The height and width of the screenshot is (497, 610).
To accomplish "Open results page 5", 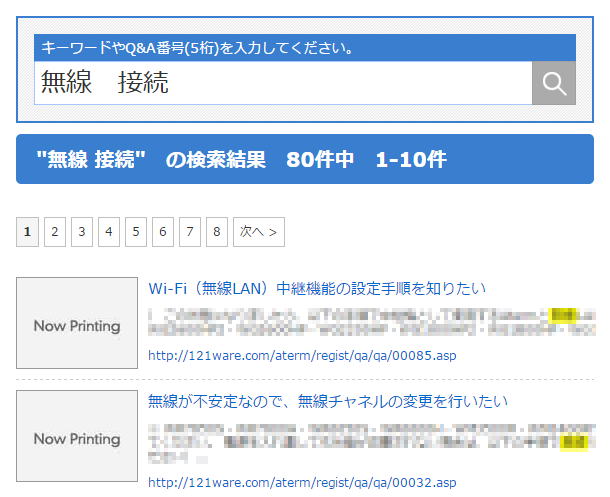I will point(136,232).
